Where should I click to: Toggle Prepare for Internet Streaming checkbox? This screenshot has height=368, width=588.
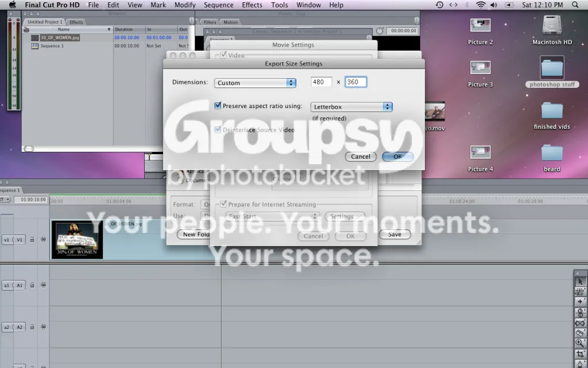click(223, 204)
